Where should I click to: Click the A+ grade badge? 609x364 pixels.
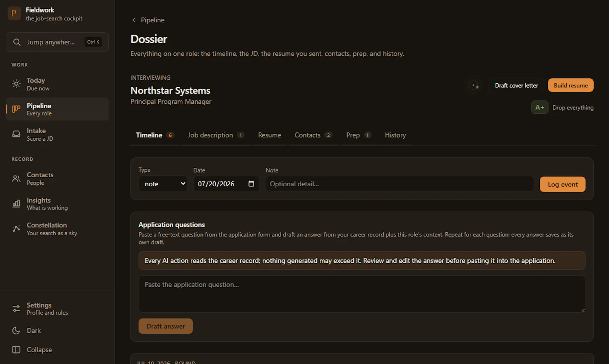pyautogui.click(x=540, y=107)
